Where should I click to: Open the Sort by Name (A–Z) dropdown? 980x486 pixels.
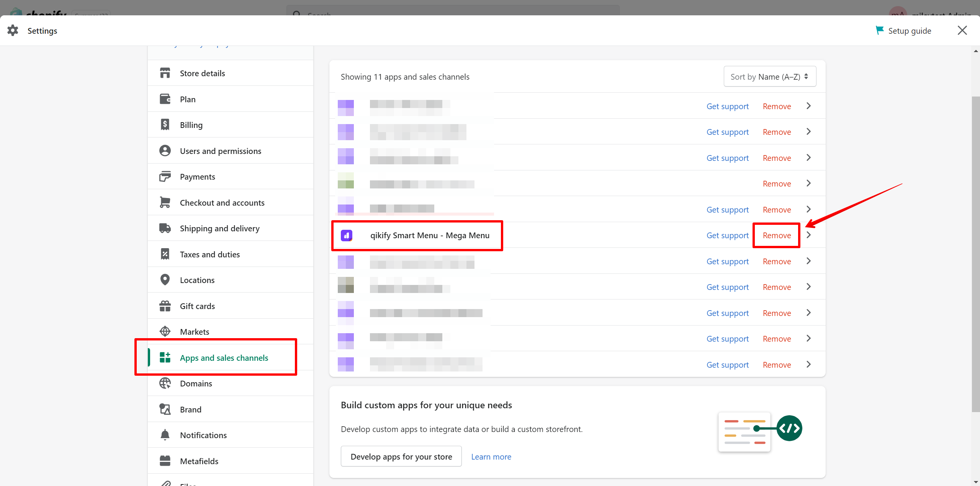click(x=770, y=77)
